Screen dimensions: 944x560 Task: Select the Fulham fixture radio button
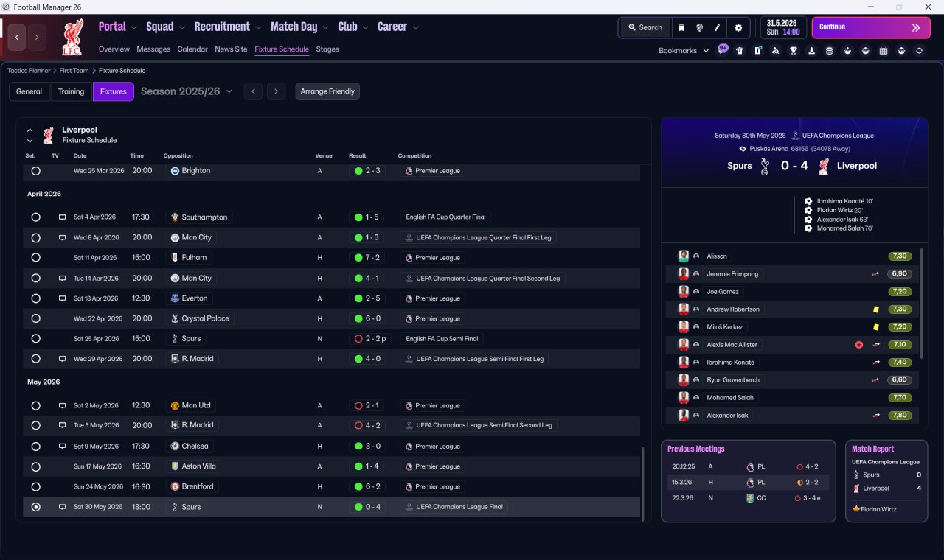tap(35, 258)
